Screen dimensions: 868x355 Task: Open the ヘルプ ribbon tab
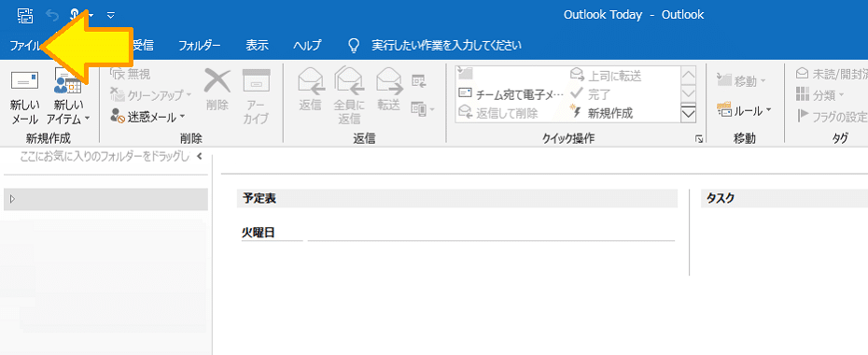pyautogui.click(x=307, y=46)
